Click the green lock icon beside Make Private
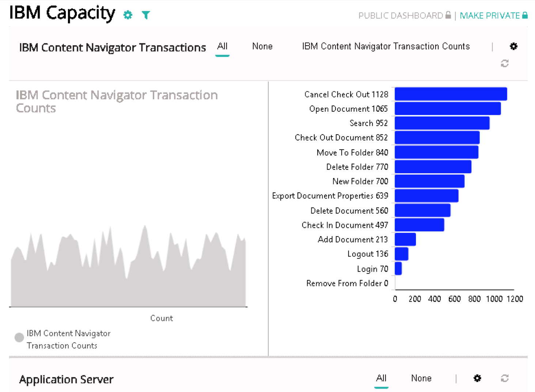535x392 pixels. tap(525, 15)
